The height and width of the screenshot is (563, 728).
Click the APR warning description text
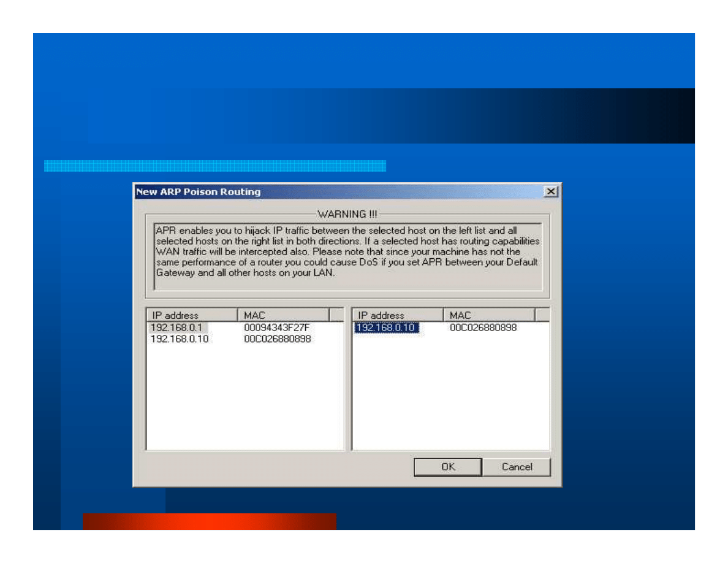pos(346,251)
